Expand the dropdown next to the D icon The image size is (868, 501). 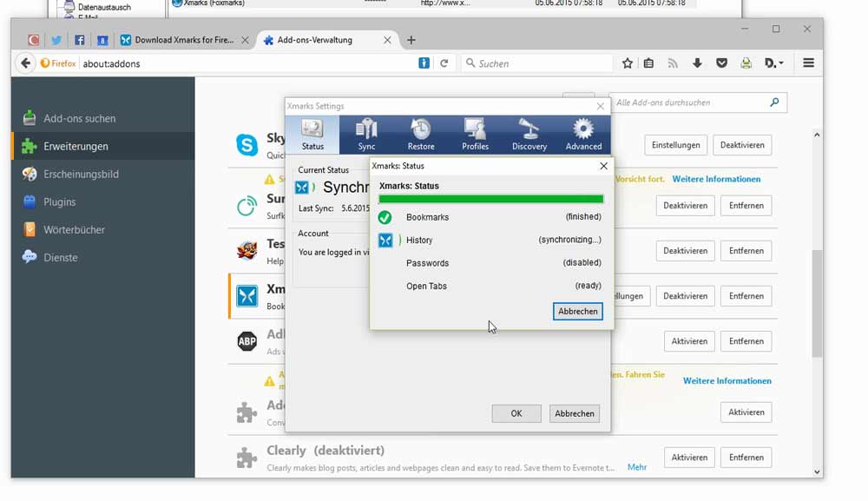point(780,63)
